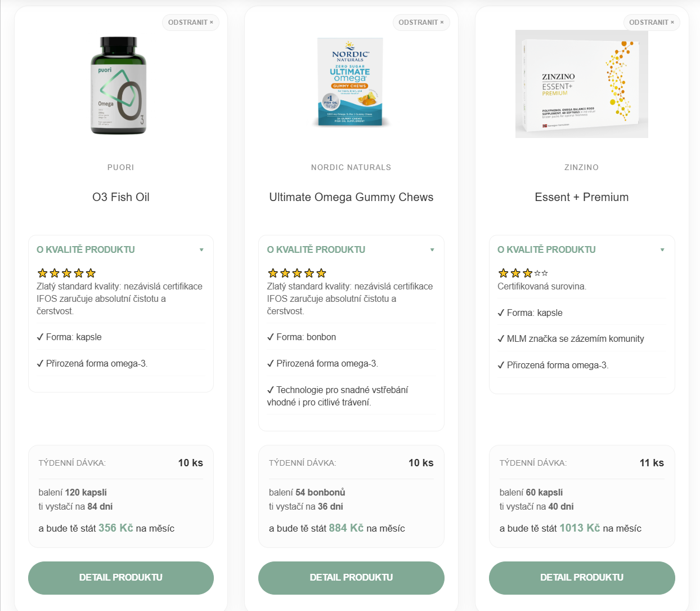The image size is (700, 611).
Task: Open DETAIL PRODUKTU for O3 Fish Oil
Action: 120,578
